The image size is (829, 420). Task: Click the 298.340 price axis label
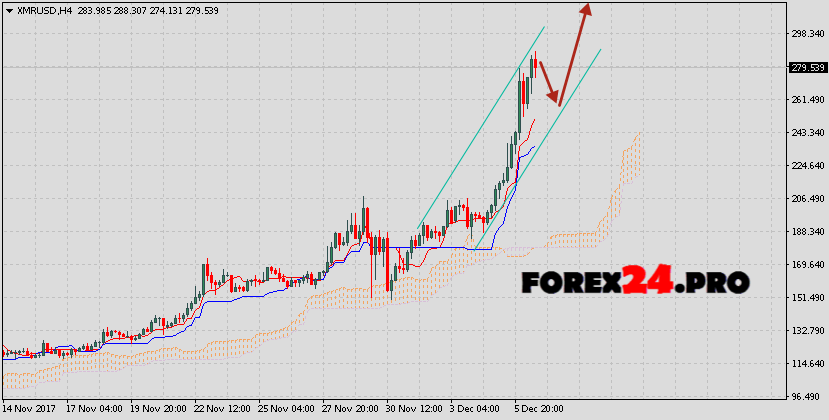pyautogui.click(x=805, y=34)
